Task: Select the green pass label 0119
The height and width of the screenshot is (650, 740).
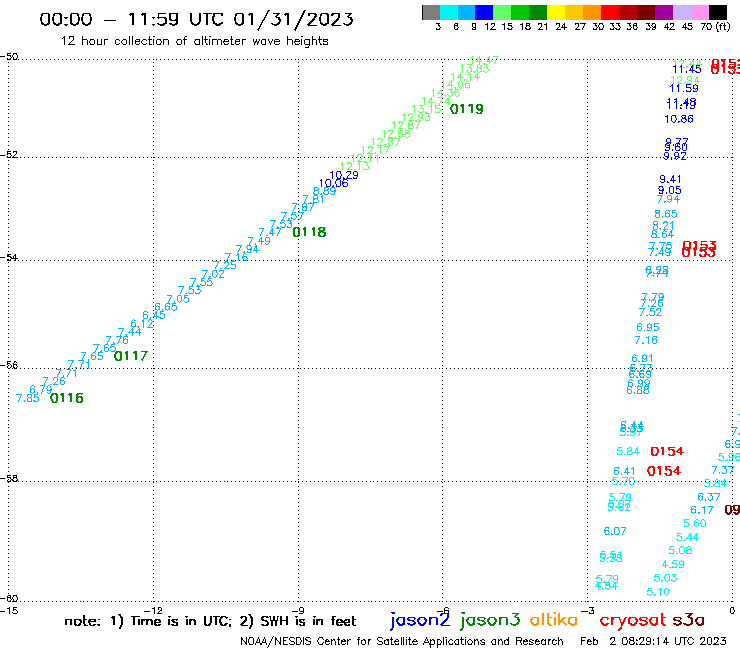Action: [467, 109]
